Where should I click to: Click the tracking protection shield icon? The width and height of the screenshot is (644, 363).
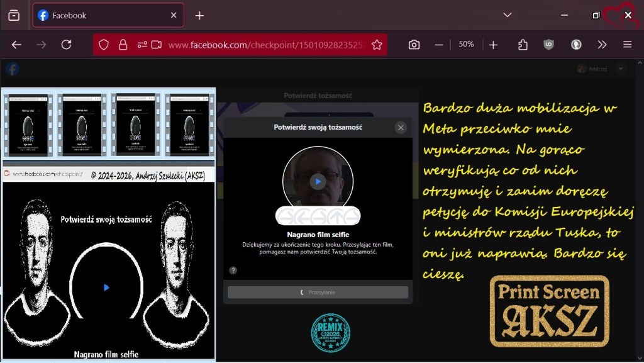[x=104, y=45]
